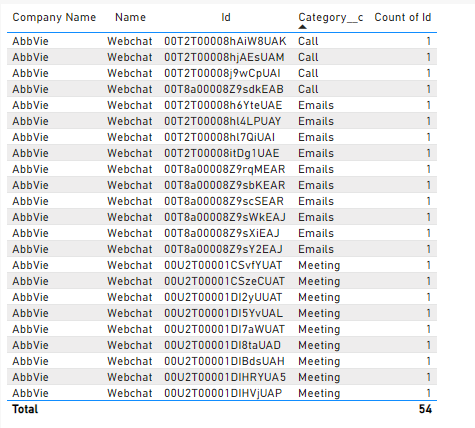The height and width of the screenshot is (428, 475).
Task: Click Call category in row 00T8a00008Z9sdkEAB
Action: tap(308, 89)
